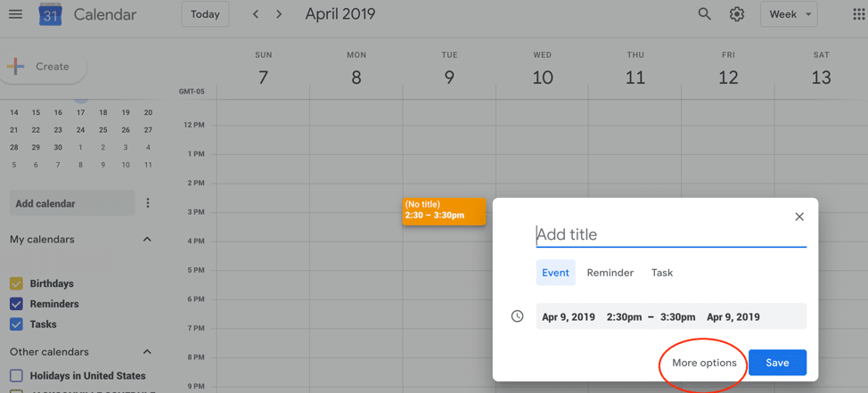Switch to the Reminder tab
Screen dimensions: 868x393
[x=610, y=273]
